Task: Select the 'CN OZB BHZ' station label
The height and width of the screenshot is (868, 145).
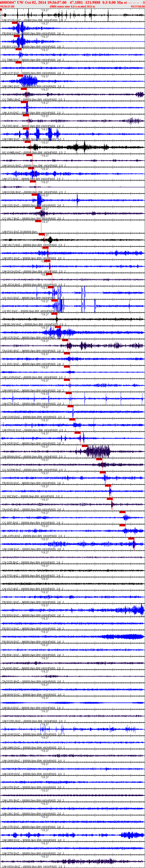Action: tap(11, 562)
